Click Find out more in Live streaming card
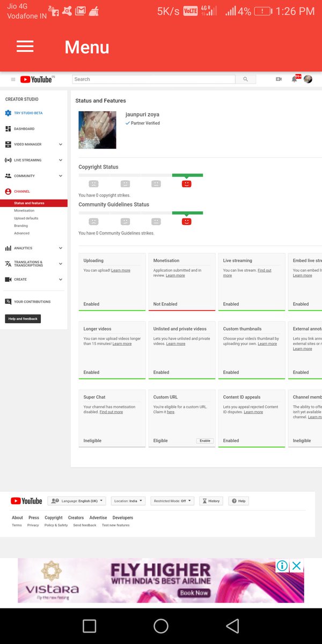This screenshot has width=322, height=644. 247,273
